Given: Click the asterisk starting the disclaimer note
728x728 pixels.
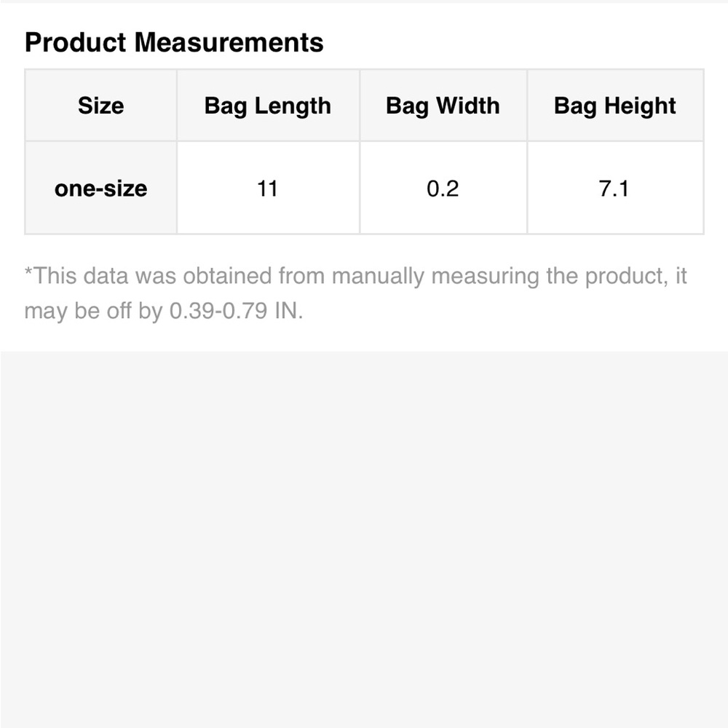Looking at the screenshot, I should pyautogui.click(x=28, y=271).
